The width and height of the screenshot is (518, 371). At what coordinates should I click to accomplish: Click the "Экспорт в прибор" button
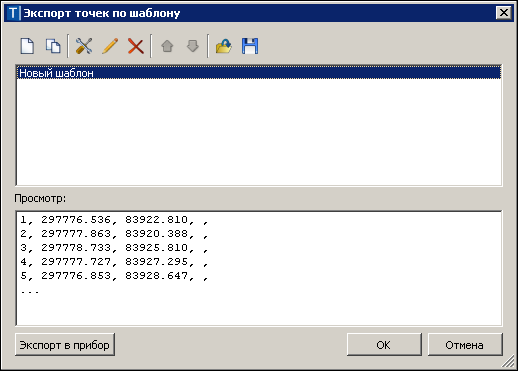[x=65, y=345]
